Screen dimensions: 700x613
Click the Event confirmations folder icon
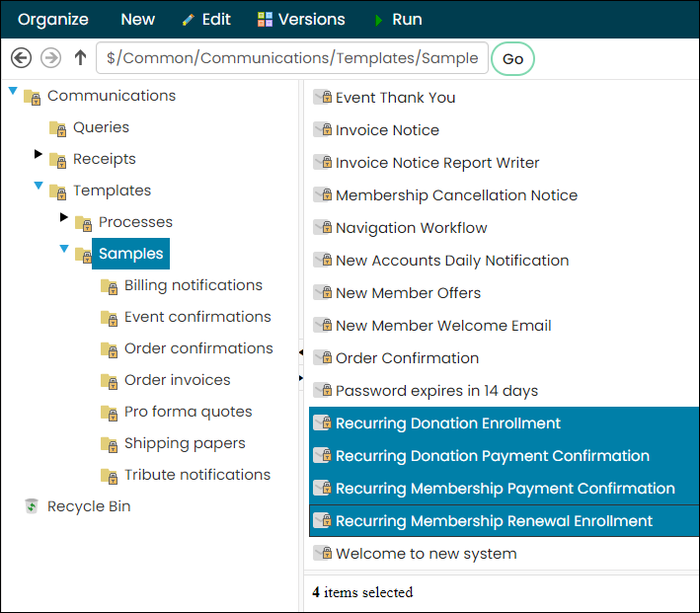pyautogui.click(x=110, y=318)
